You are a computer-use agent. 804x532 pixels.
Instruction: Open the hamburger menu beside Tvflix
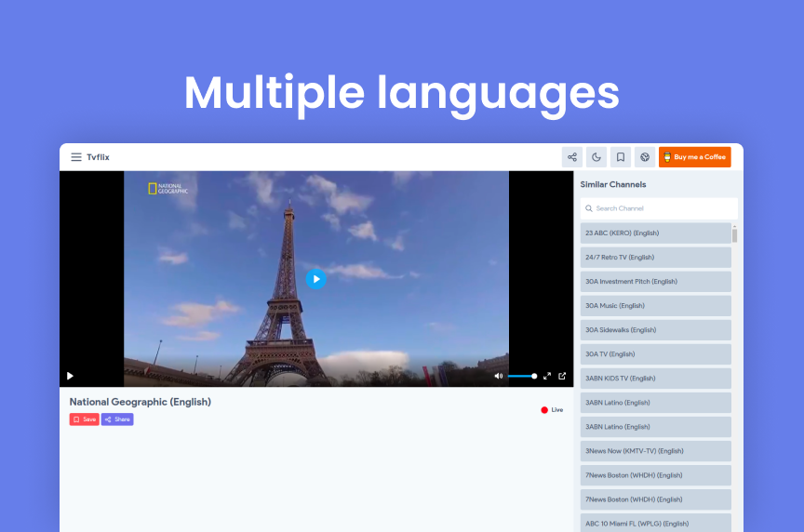76,157
